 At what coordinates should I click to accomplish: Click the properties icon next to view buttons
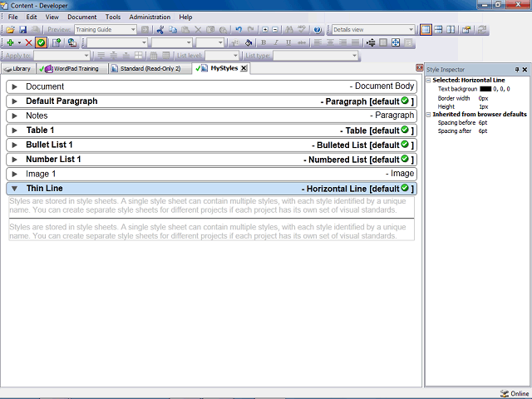[466, 30]
